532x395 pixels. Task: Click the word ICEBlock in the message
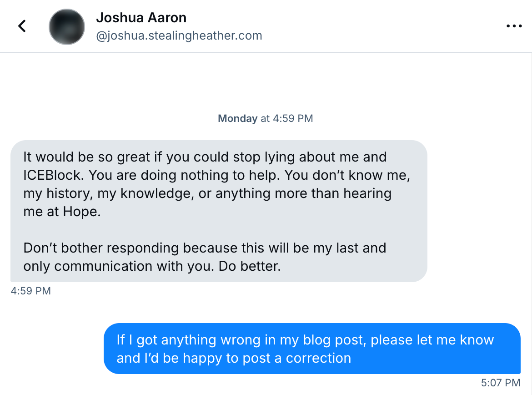(53, 175)
